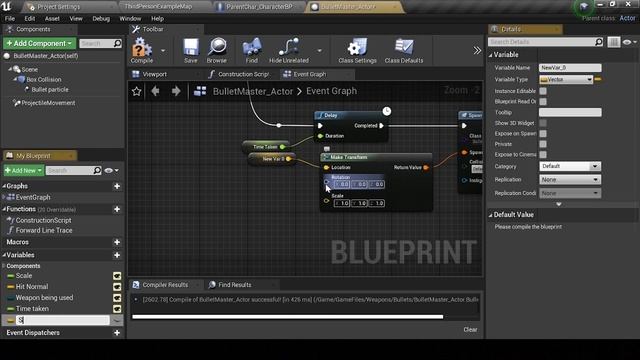
Task: Click Delay node's Completed exec pin
Action: 381,126
